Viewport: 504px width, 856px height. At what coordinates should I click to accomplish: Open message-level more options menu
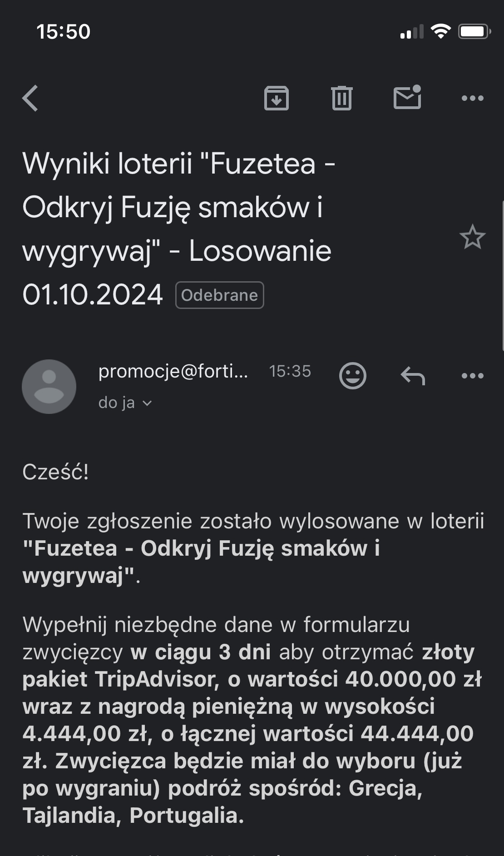(x=472, y=376)
